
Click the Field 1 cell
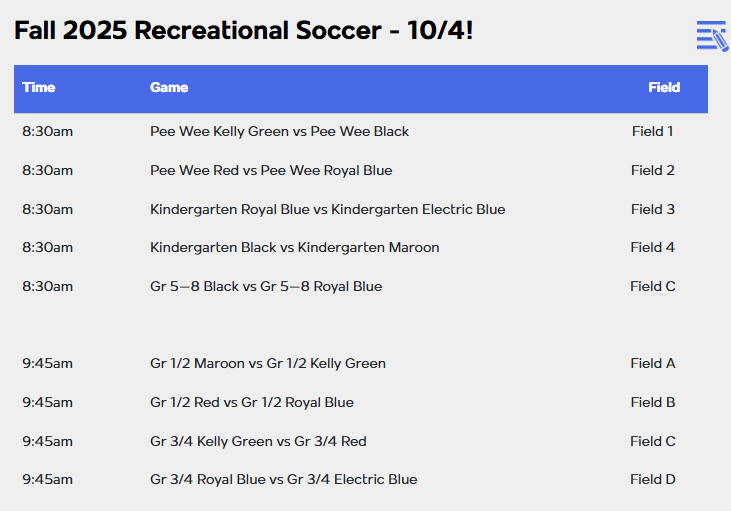click(x=652, y=131)
